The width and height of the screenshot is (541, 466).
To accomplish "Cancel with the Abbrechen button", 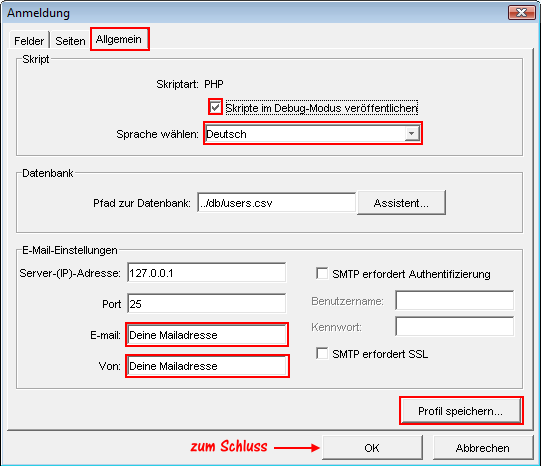I will click(x=483, y=447).
